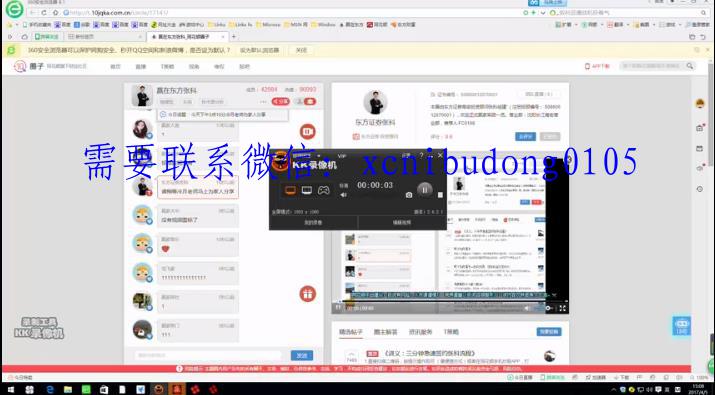Open the right sidebar top avatar icon
Image resolution: width=715 pixels, height=395 pixels.
[700, 104]
